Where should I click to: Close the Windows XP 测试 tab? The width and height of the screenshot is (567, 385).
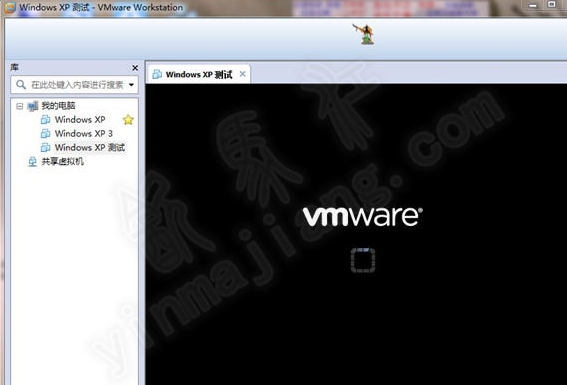(x=243, y=74)
